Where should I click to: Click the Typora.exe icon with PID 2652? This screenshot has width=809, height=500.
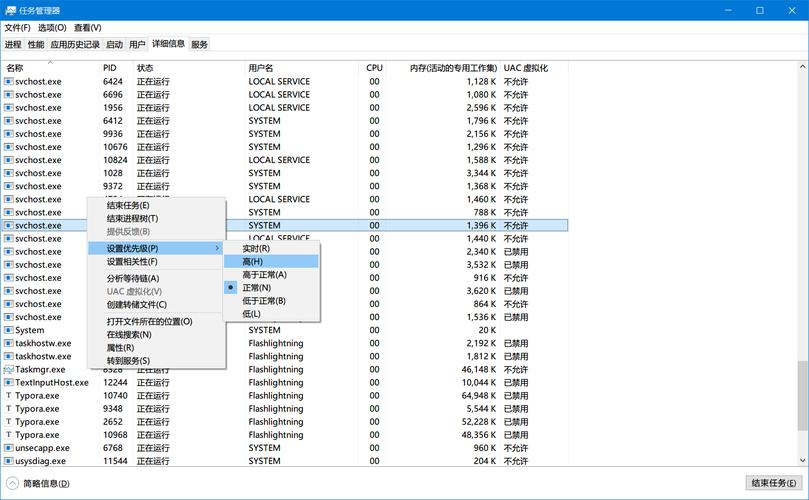click(x=9, y=422)
